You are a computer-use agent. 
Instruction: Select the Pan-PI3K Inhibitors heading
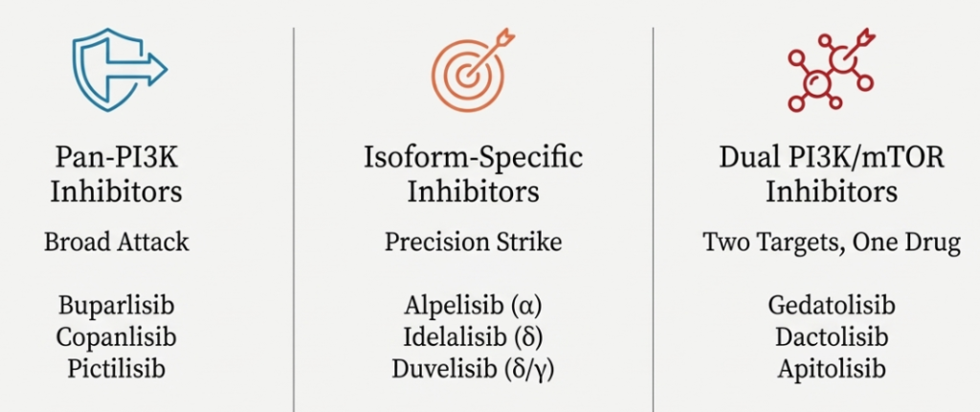[117, 173]
